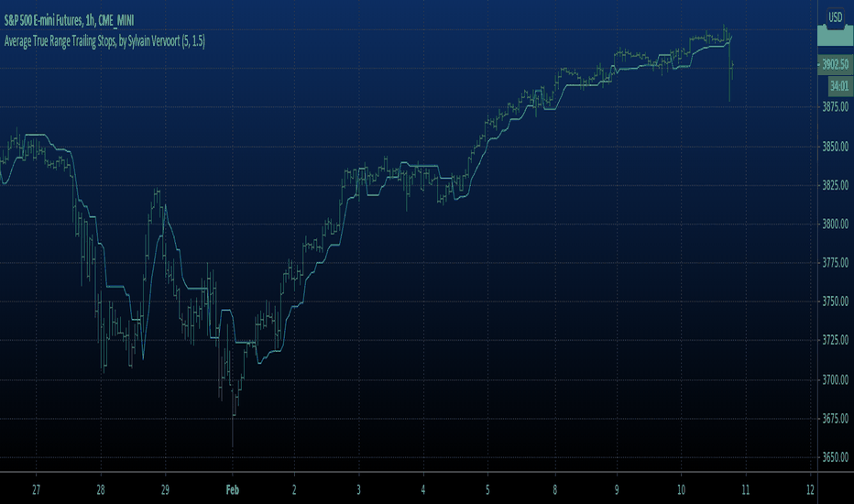Click the 3825.00 price axis label
Image resolution: width=854 pixels, height=504 pixels.
click(x=835, y=185)
